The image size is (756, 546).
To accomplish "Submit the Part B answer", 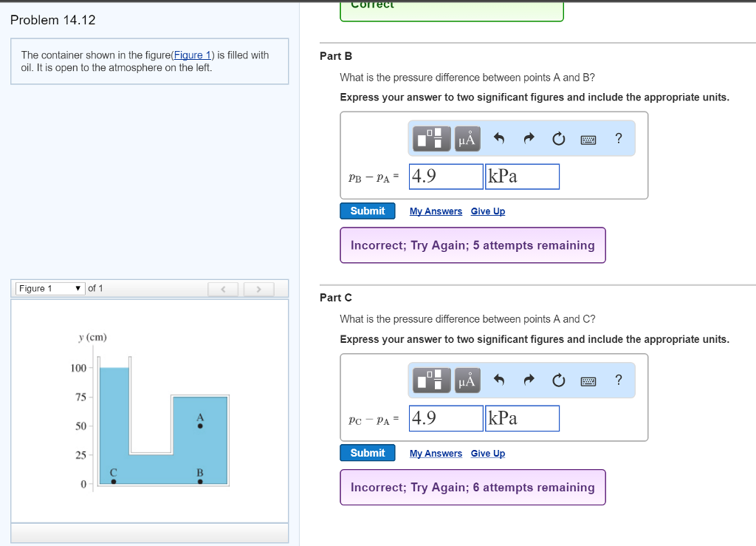I will point(367,211).
